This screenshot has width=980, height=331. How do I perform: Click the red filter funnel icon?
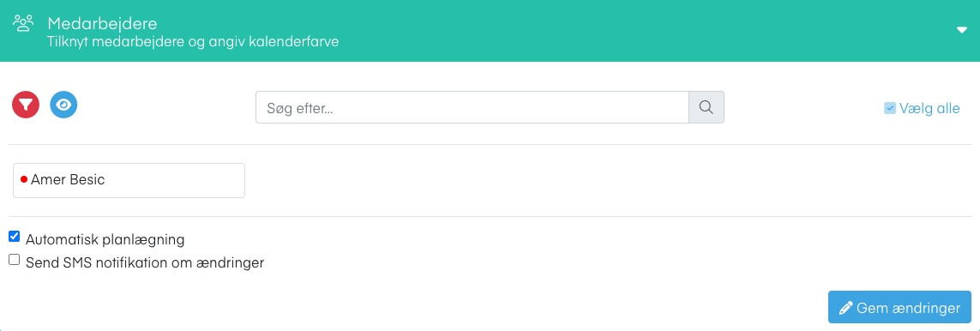pos(26,105)
